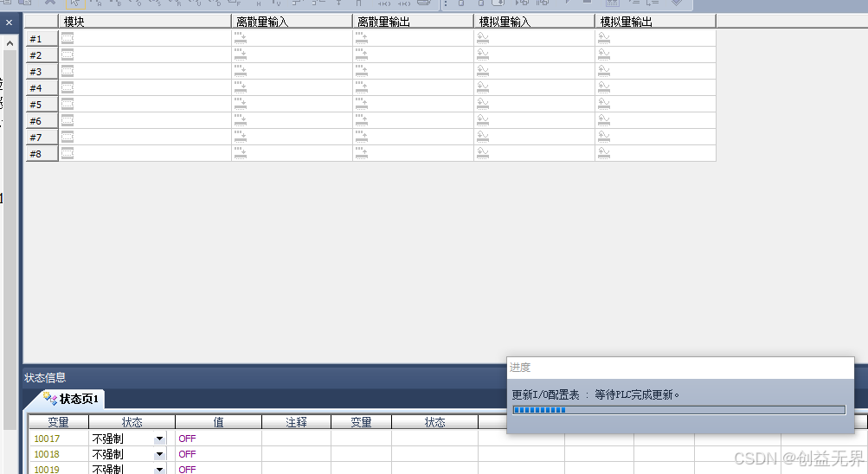Screen dimensions: 868x474
Task: Click analog output icon in row #7
Action: [604, 137]
